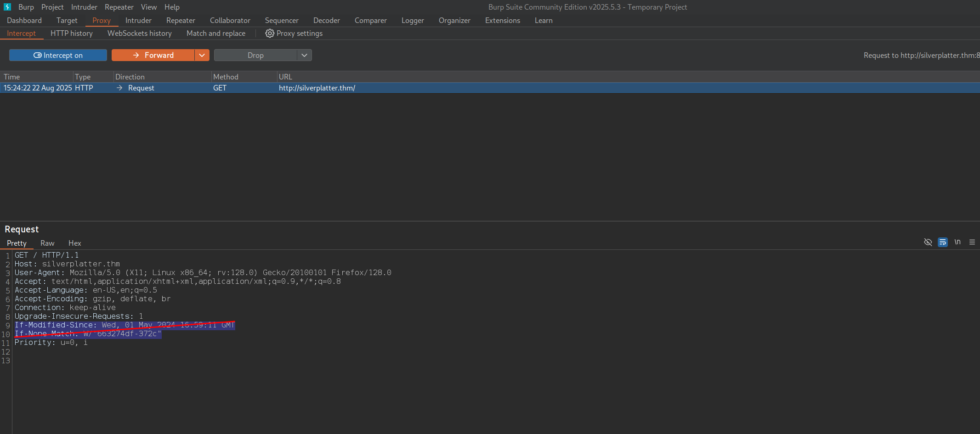
Task: Toggle hide non-printable characters eye icon
Action: click(x=928, y=242)
